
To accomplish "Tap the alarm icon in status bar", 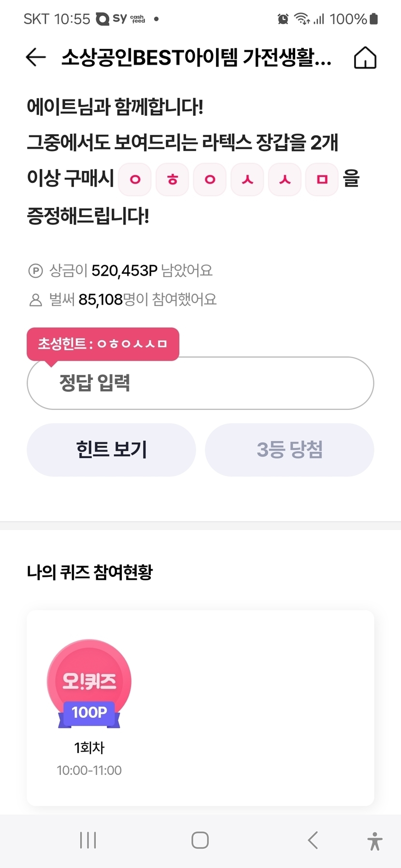I will click(283, 19).
